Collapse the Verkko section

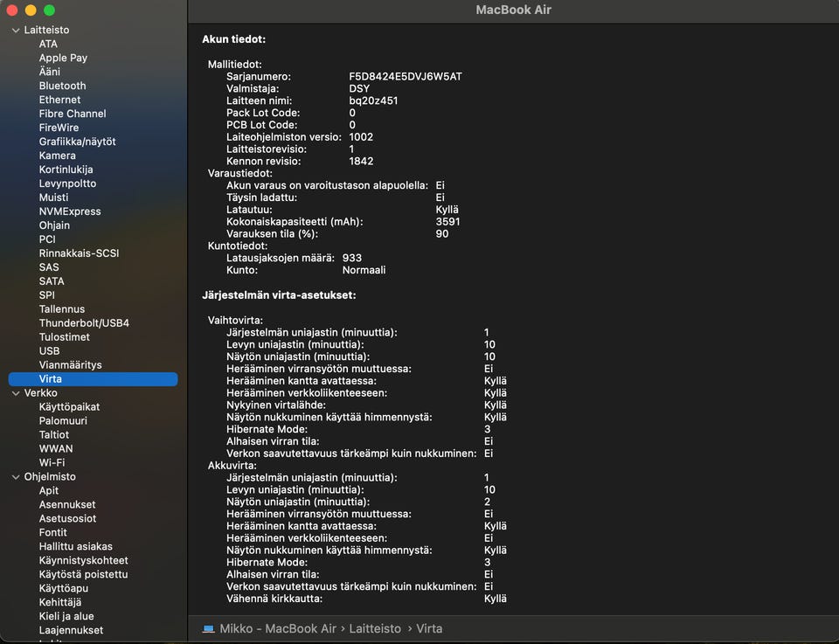point(16,393)
